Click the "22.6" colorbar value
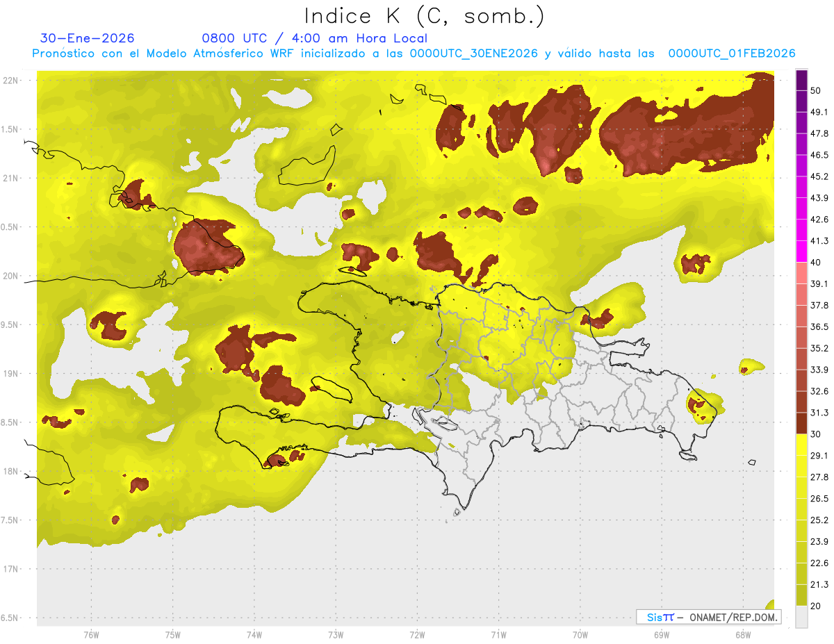 click(819, 563)
